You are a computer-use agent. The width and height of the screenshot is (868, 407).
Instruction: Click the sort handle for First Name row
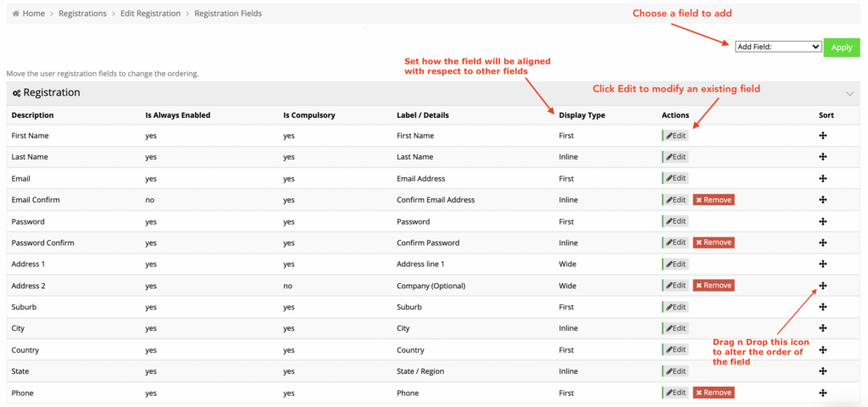click(x=822, y=136)
